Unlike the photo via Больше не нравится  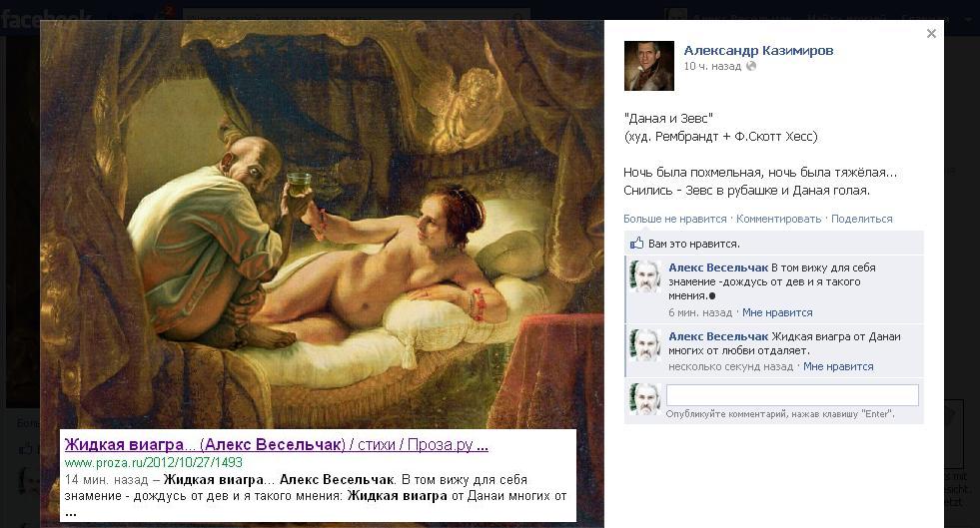pyautogui.click(x=675, y=219)
